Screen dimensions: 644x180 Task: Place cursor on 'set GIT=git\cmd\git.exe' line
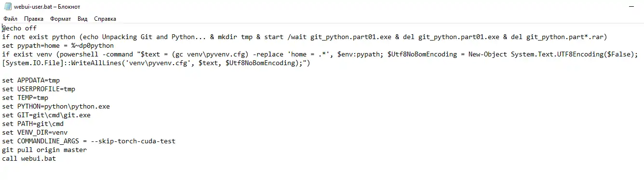click(46, 115)
